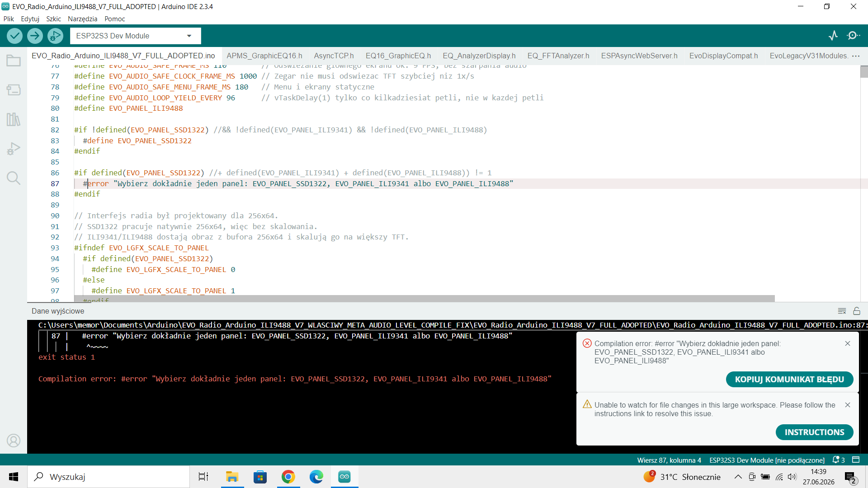Viewport: 868px width, 488px height.
Task: Switch to the EQ16_GraphicEQ.h tab
Action: coord(398,56)
